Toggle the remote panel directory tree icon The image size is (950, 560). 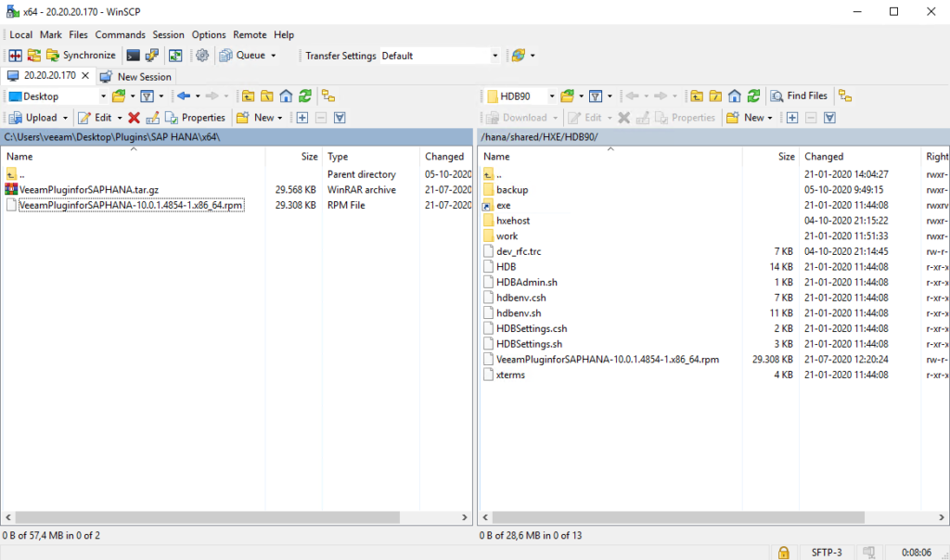[845, 96]
